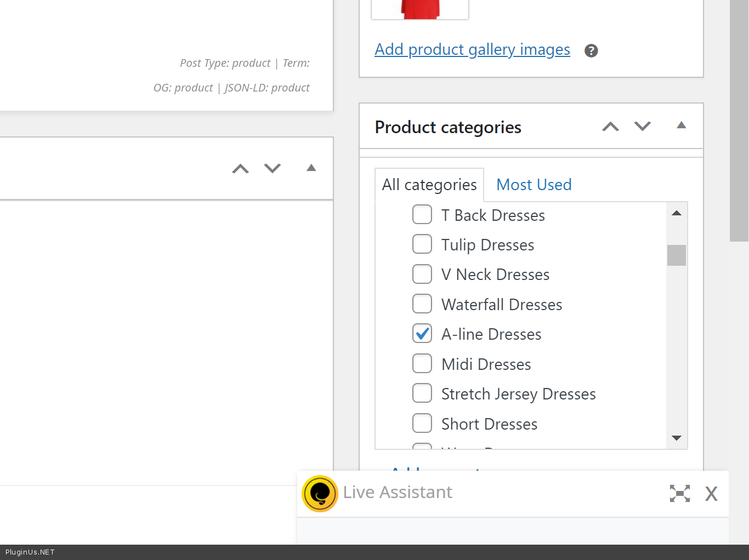Enable the Waterfall Dresses checkbox

click(422, 304)
